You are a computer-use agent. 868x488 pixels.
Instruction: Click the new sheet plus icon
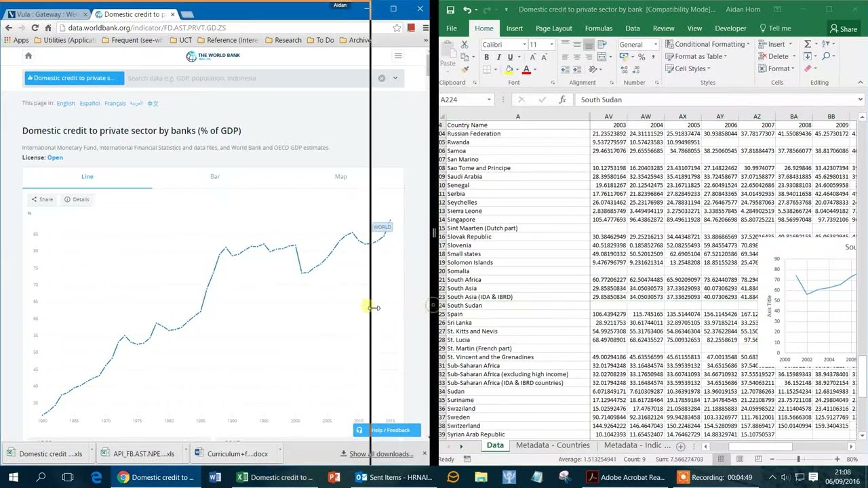[681, 446]
